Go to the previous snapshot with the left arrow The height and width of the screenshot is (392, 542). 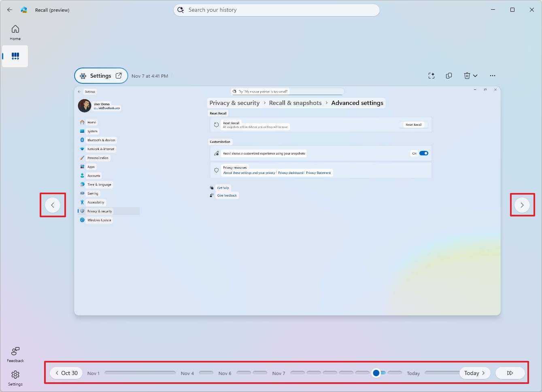point(53,205)
